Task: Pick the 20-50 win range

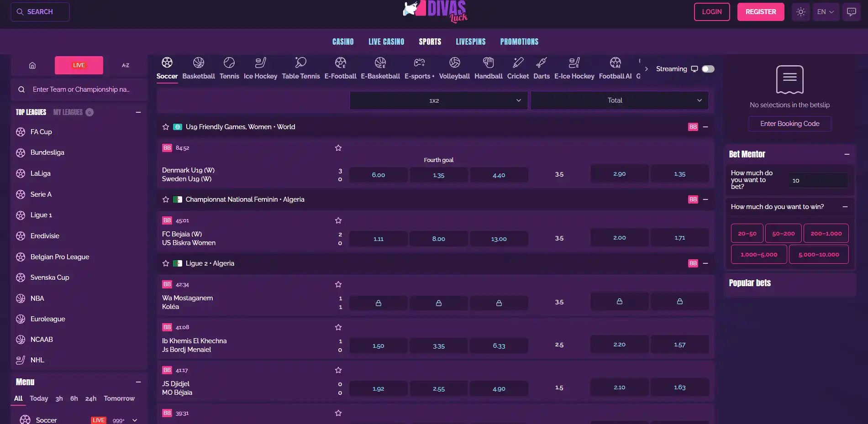Action: pyautogui.click(x=747, y=233)
